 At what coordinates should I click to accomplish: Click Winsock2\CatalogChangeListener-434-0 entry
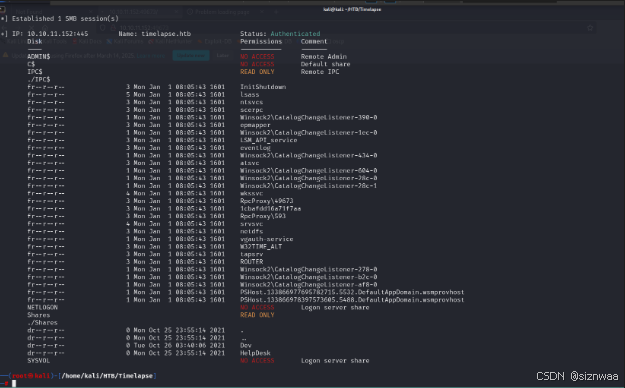(x=309, y=155)
